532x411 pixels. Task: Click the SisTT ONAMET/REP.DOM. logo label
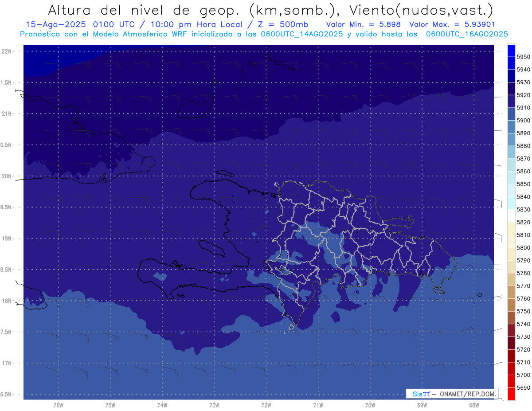click(452, 394)
